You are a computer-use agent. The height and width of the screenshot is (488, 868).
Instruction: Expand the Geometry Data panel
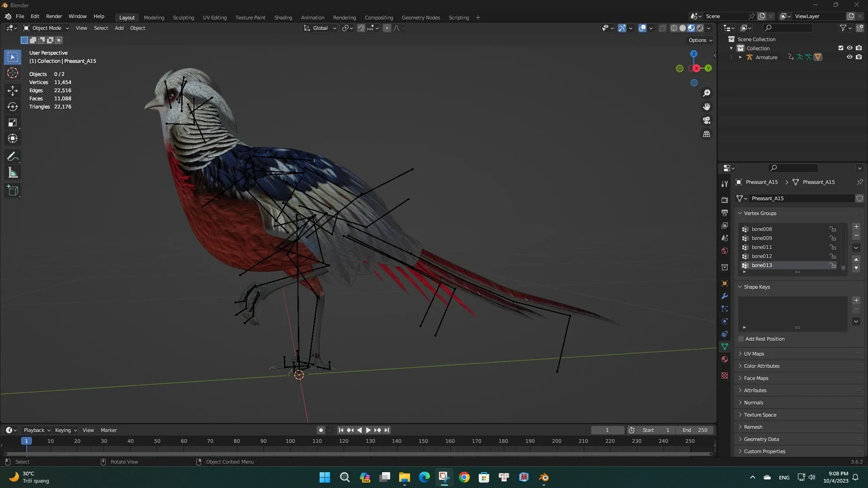click(740, 439)
